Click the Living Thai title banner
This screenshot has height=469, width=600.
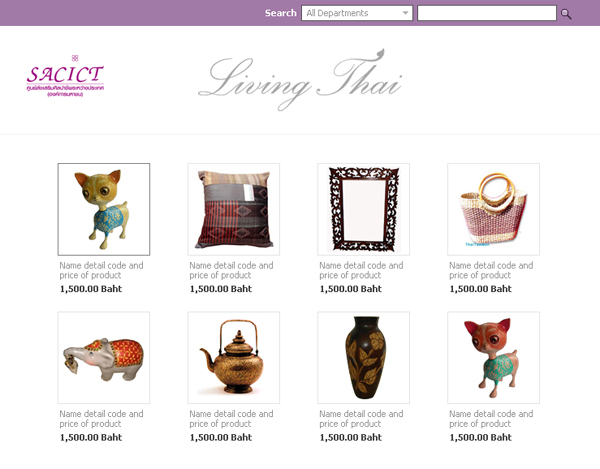[x=300, y=80]
